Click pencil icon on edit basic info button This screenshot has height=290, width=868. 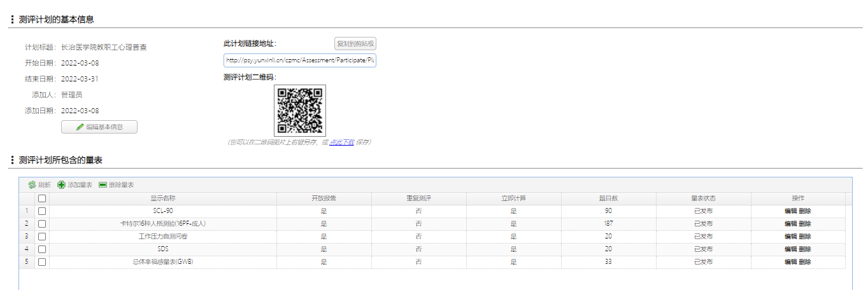(x=80, y=127)
